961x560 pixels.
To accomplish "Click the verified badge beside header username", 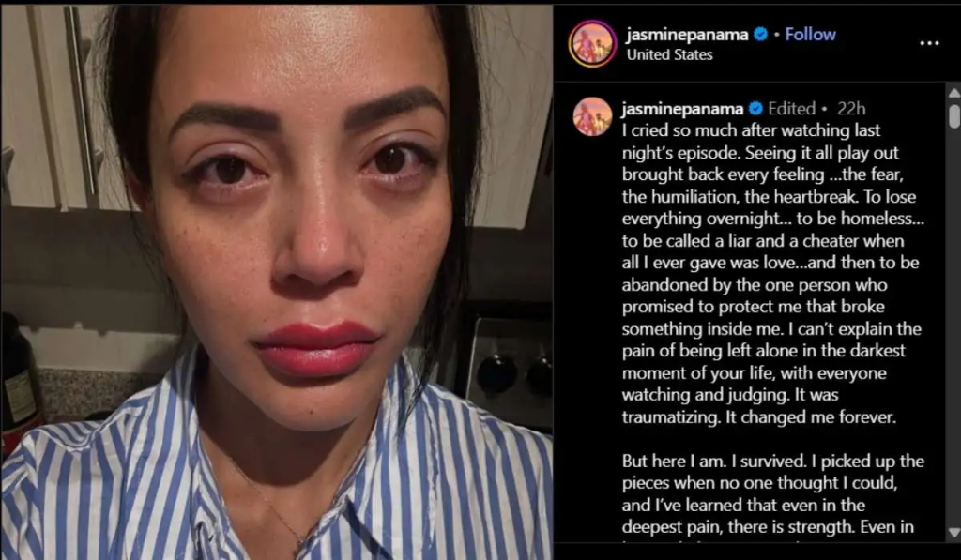I will point(760,35).
